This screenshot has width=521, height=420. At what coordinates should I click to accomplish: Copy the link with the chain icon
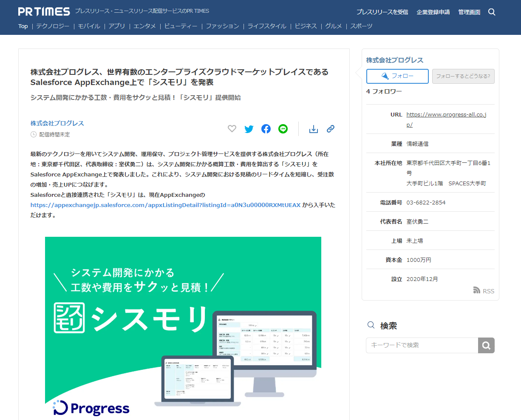pos(331,129)
